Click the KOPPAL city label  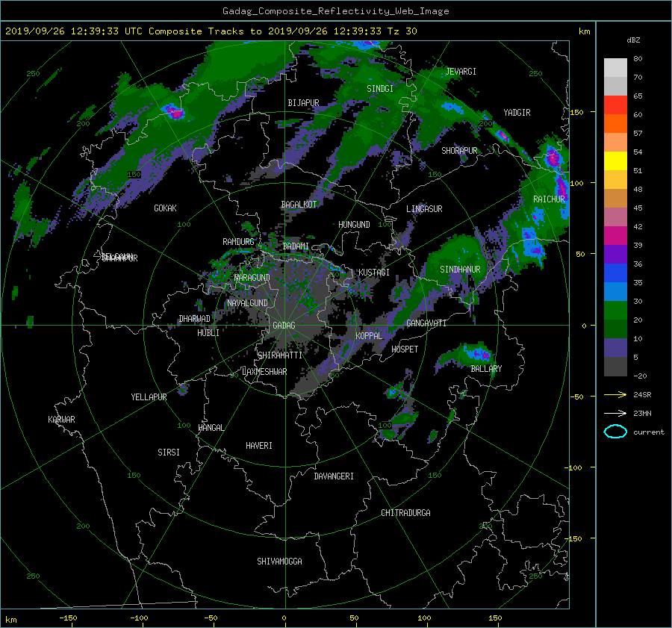tap(369, 336)
